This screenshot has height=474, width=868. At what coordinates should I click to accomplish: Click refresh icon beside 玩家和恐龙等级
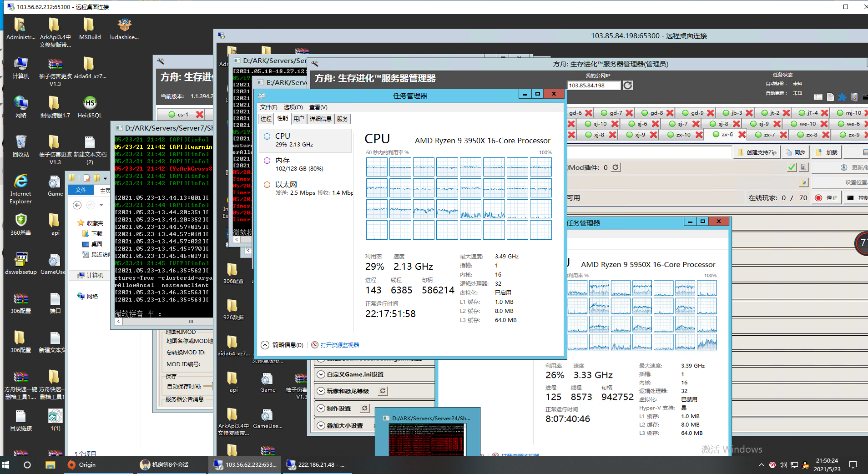383,391
